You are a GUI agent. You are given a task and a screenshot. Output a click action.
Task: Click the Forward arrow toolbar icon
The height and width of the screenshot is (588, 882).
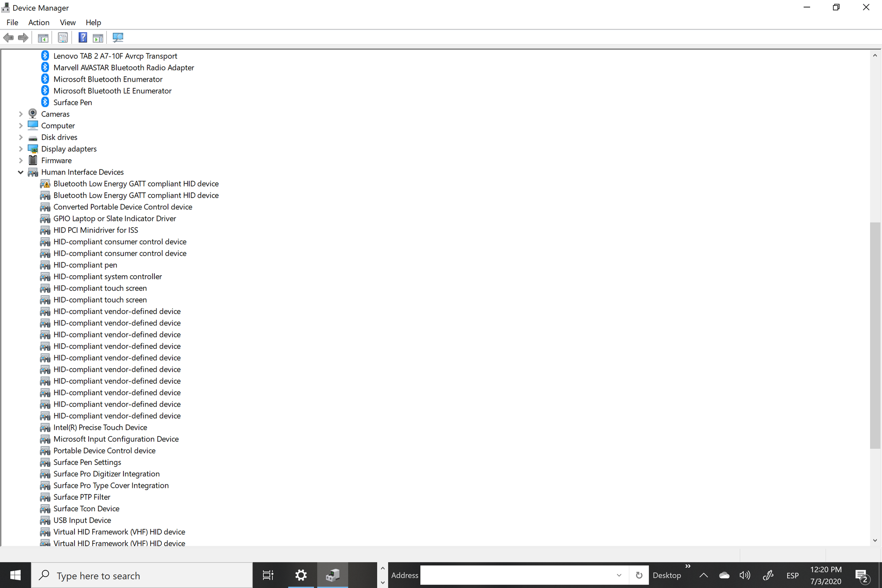click(x=23, y=38)
